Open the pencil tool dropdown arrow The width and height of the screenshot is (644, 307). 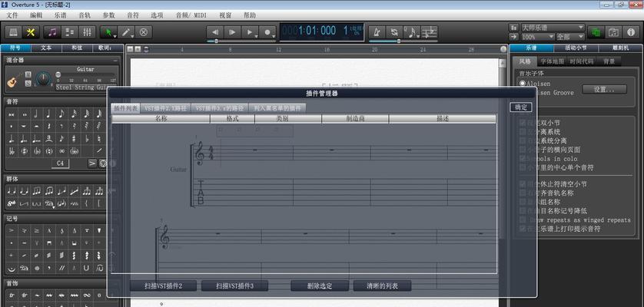point(133,37)
